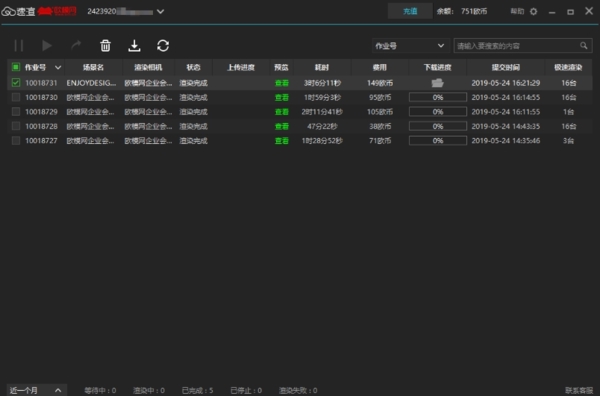Click submit time 2019-05-24 16:11:55
Image resolution: width=600 pixels, height=396 pixels.
pyautogui.click(x=505, y=112)
